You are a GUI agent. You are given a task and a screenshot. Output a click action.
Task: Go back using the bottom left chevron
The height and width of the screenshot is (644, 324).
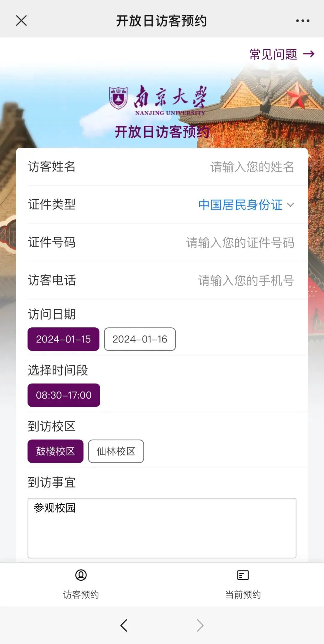pyautogui.click(x=124, y=625)
